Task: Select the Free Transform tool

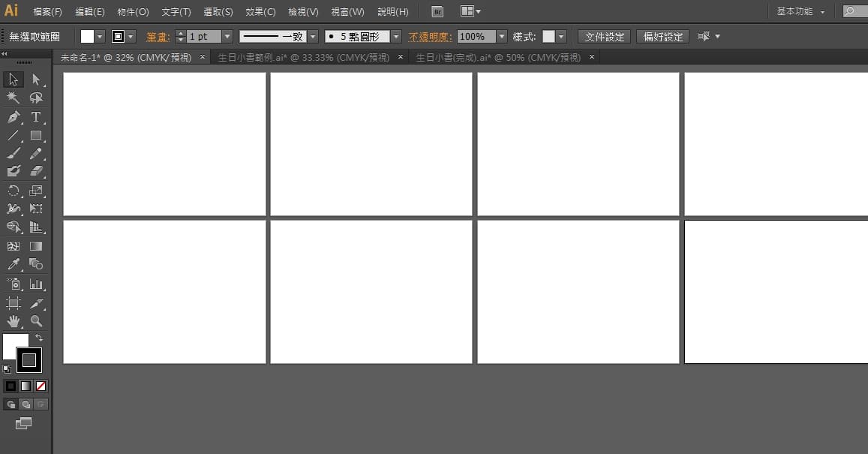Action: [x=36, y=209]
